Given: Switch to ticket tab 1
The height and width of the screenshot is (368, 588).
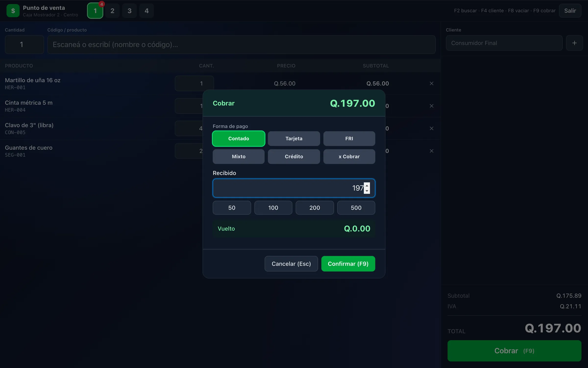Looking at the screenshot, I should tap(95, 11).
